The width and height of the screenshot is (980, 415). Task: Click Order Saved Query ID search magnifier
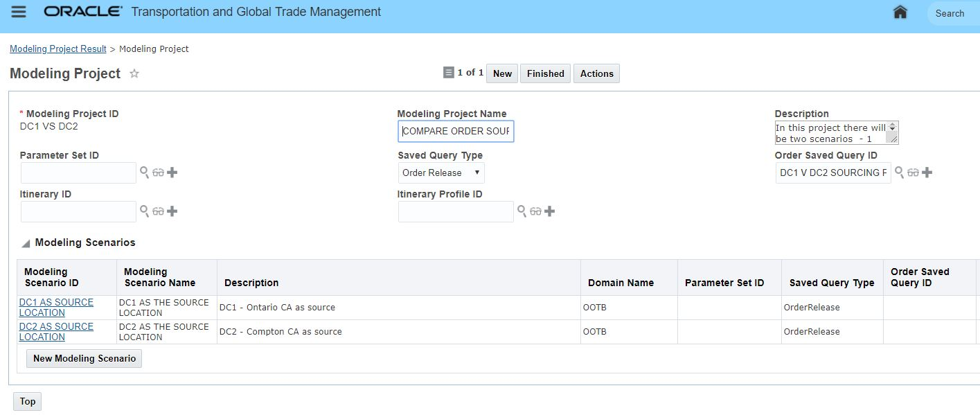pyautogui.click(x=899, y=173)
